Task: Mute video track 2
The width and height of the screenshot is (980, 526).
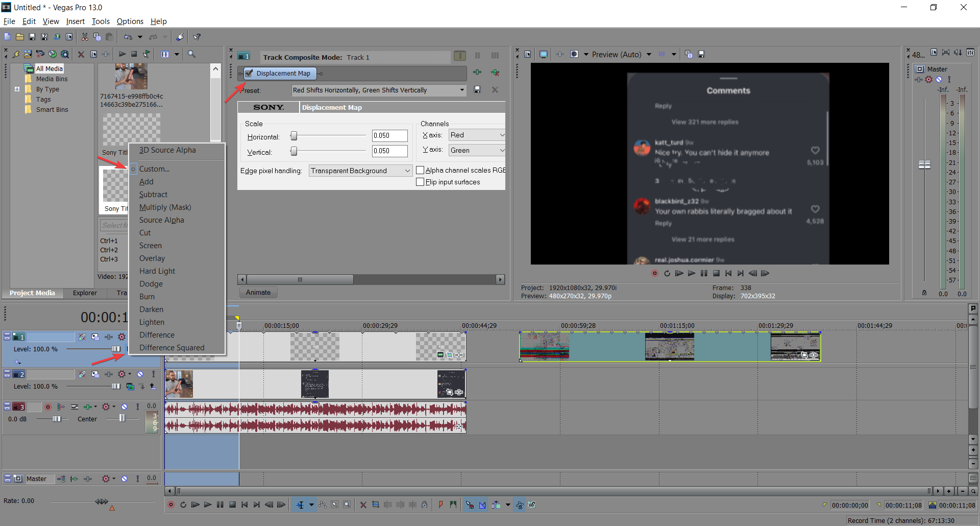Action: click(x=140, y=374)
